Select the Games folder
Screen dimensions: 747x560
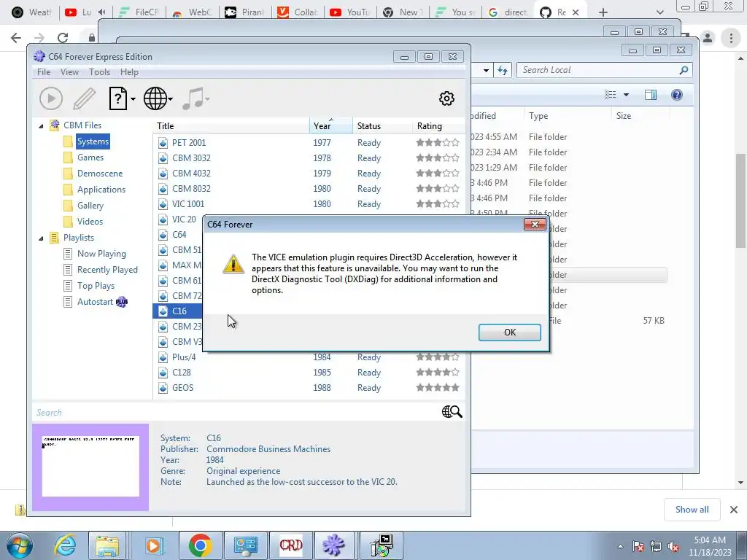coord(90,157)
